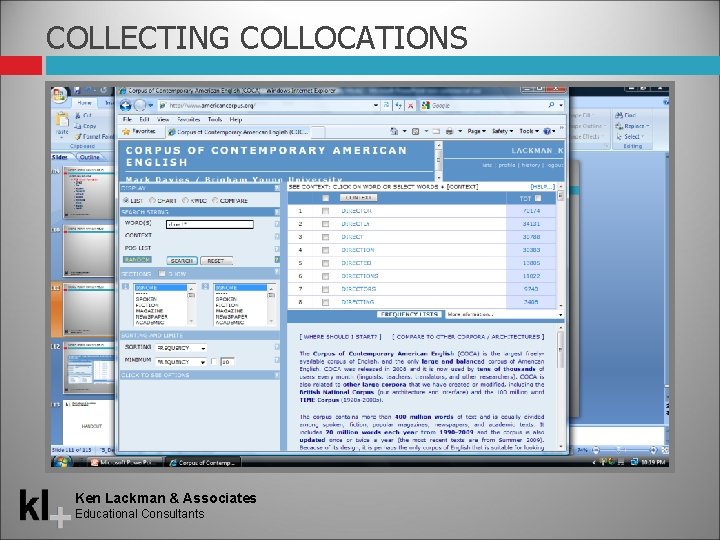Screen dimensions: 720x540
Task: Tick the checkbox for DIRECTOR row 1
Action: point(325,211)
